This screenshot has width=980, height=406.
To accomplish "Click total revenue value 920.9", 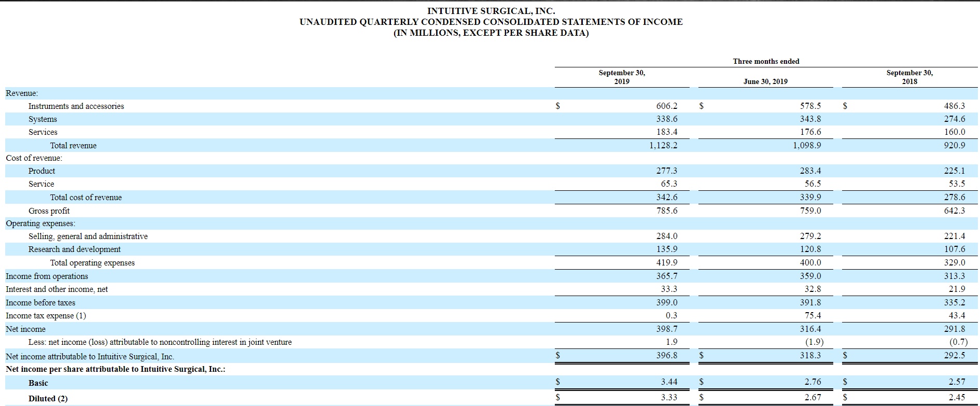I will click(x=955, y=145).
